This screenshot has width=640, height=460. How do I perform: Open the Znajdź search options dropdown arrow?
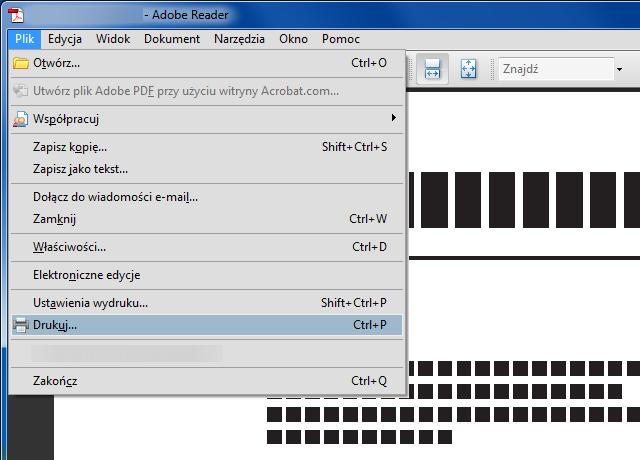coord(620,69)
